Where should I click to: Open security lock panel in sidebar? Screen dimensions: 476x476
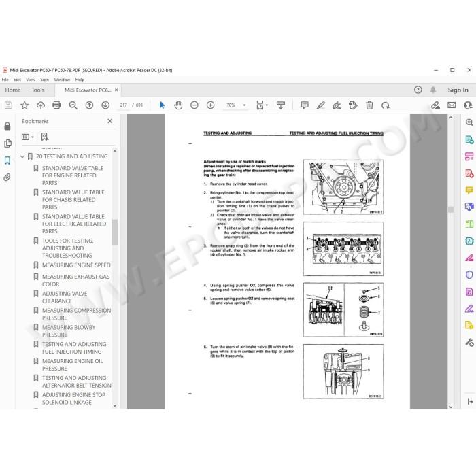click(x=7, y=126)
